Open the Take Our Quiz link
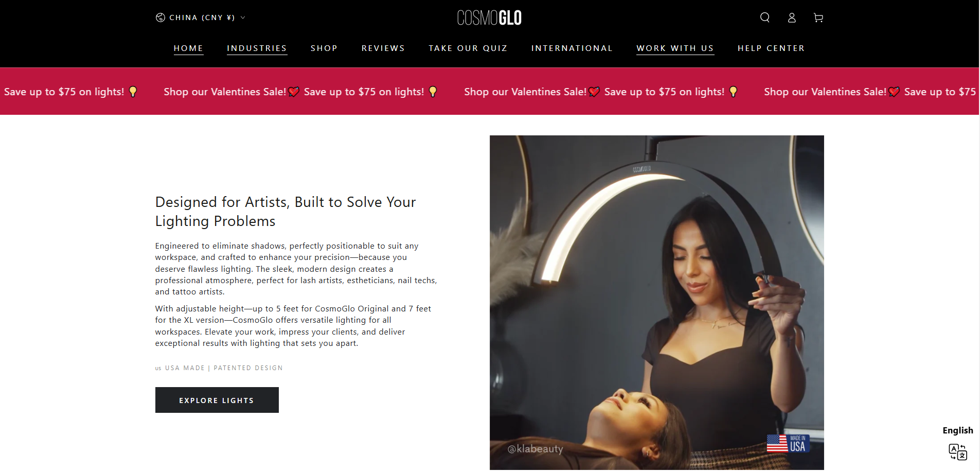The image size is (980, 471). point(468,48)
